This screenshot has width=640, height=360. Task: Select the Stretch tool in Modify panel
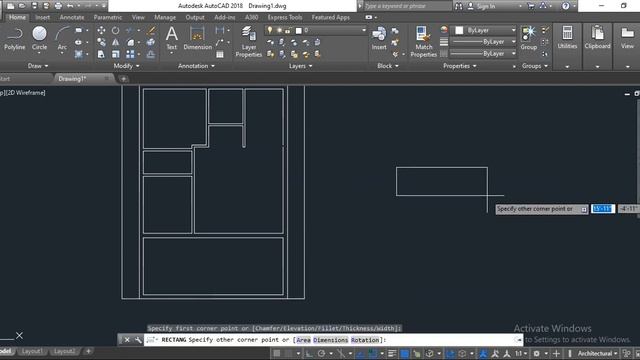pos(101,54)
